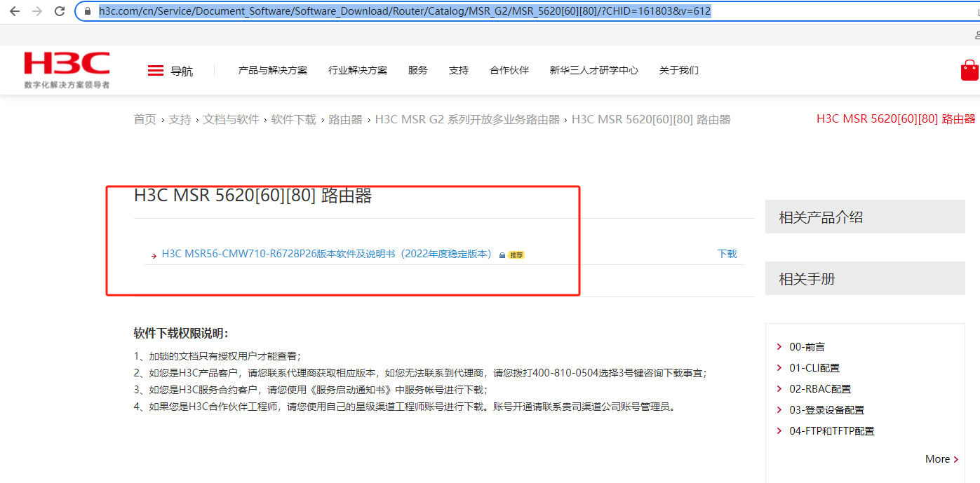Viewport: 980px width, 483px height.
Task: Click the chevron beside 04-FTP和TFTP配置
Action: [x=779, y=431]
